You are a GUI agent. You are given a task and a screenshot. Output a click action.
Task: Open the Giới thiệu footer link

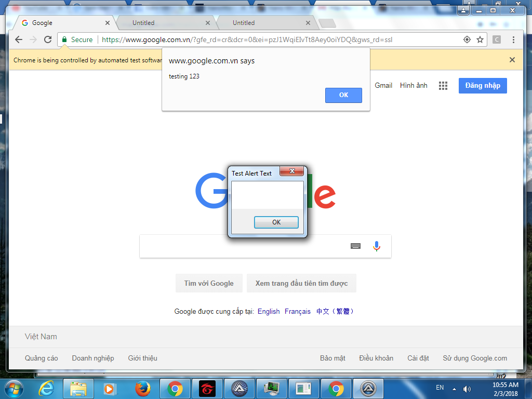[142, 358]
